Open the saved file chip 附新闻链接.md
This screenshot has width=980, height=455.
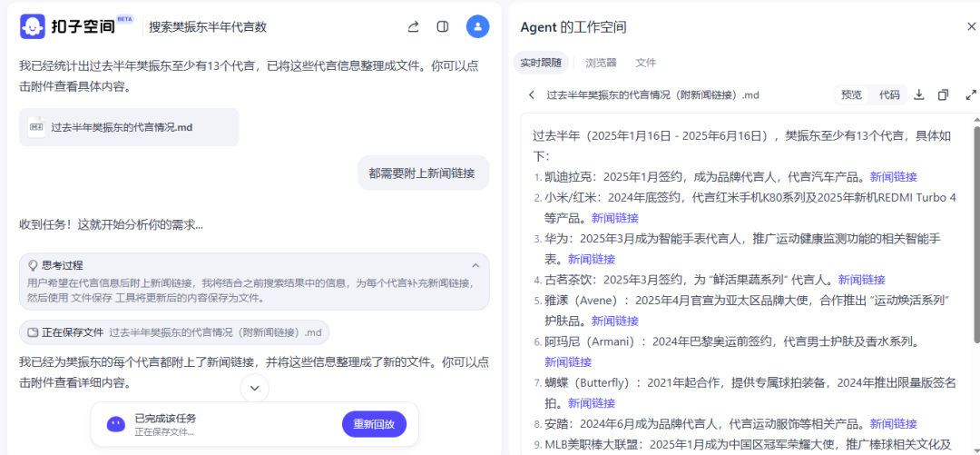click(173, 333)
